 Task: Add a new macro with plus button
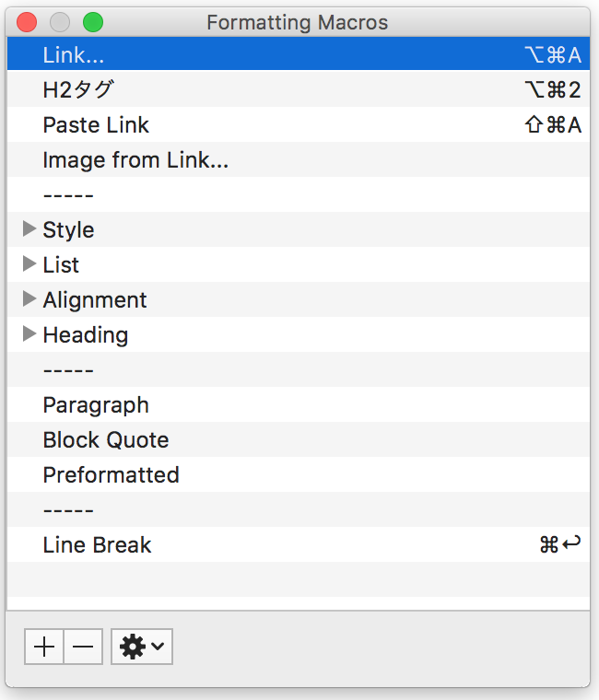pos(44,647)
